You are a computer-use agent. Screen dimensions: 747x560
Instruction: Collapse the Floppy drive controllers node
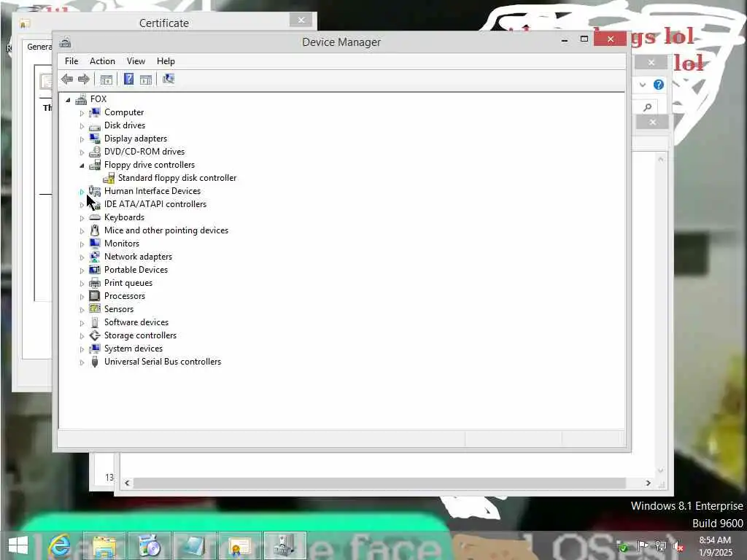click(x=82, y=166)
